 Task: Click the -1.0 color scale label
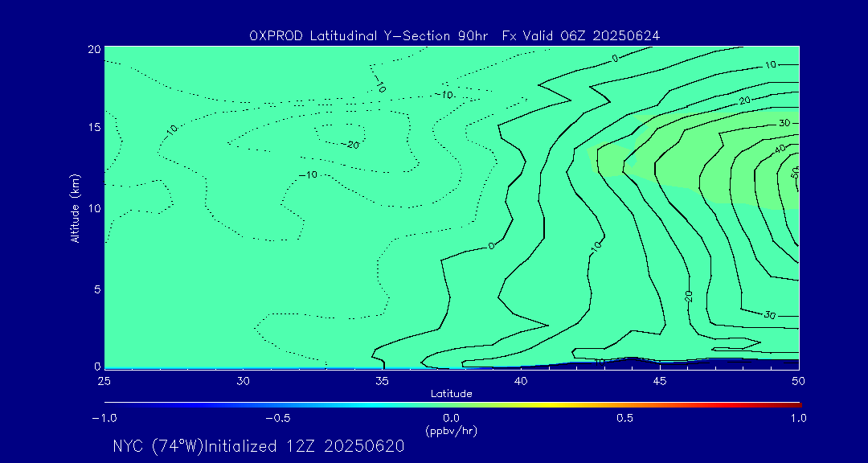click(104, 419)
